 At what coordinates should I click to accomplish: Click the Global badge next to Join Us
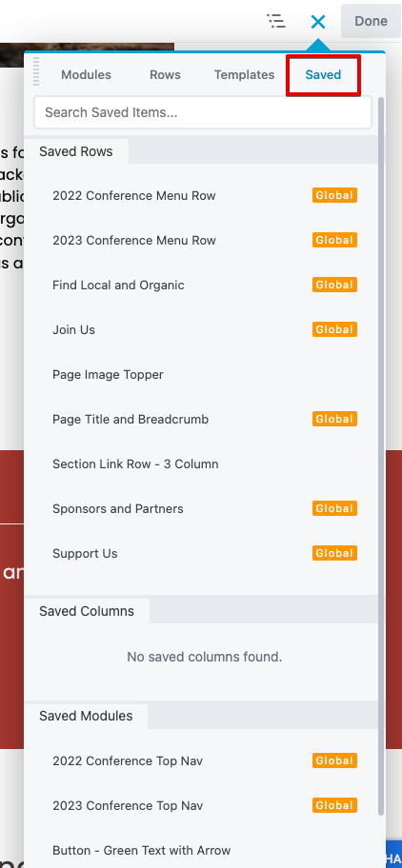tap(334, 329)
